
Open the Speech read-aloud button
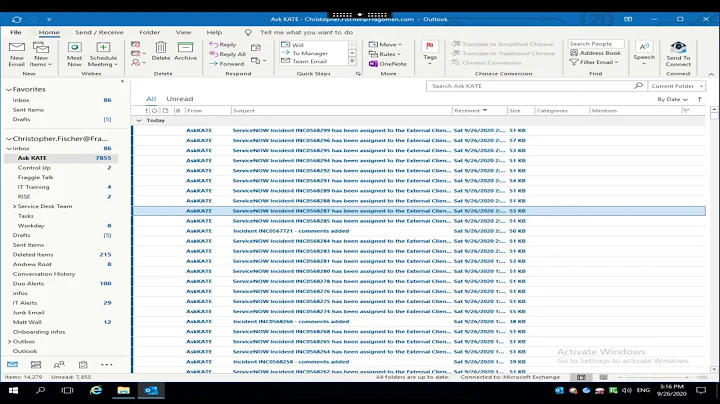(644, 52)
